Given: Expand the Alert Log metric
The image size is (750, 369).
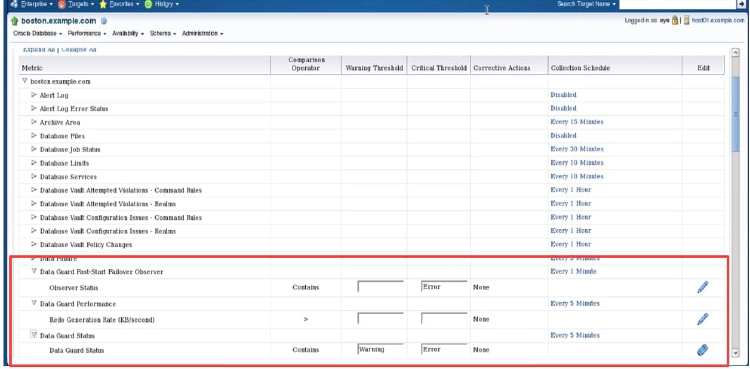Looking at the screenshot, I should tap(34, 95).
